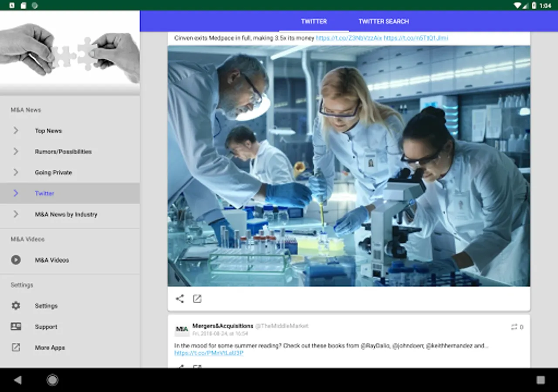Tap the summer reading tweet text

click(331, 346)
